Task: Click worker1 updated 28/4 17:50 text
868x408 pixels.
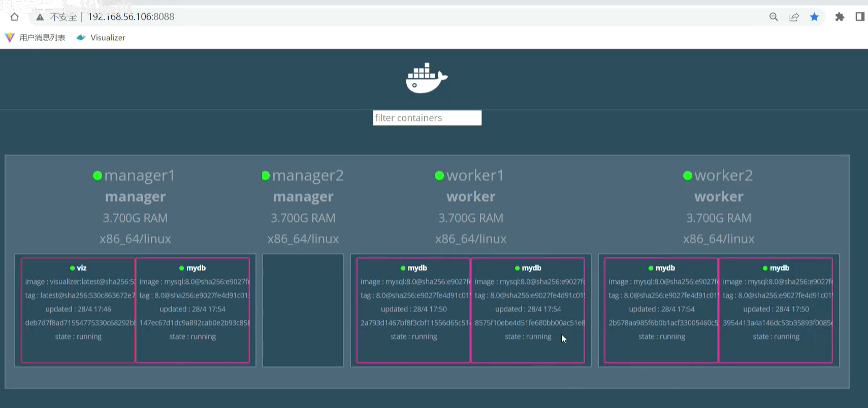Action: 414,309
